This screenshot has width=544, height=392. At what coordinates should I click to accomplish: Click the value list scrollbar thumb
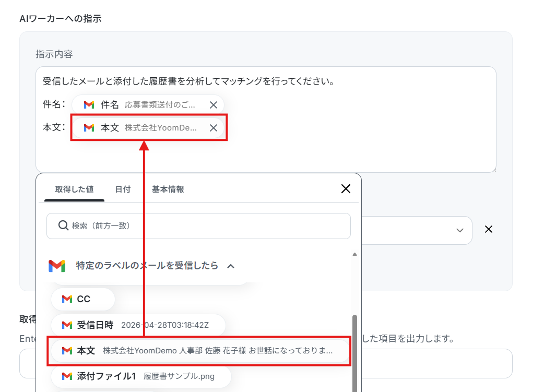pyautogui.click(x=354, y=353)
